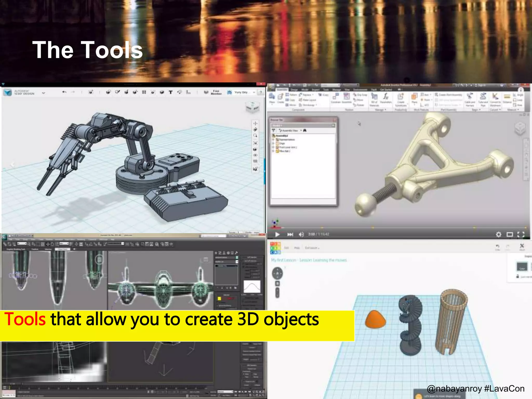The image size is (532, 399).
Task: Select the top Assembly node in Inventor browser
Action: pos(280,136)
